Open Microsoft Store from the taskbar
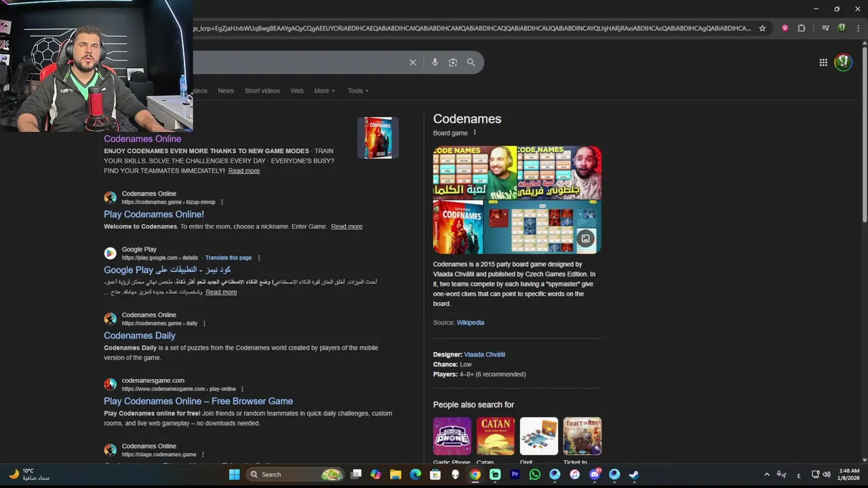Screen dimensions: 868x488 (x=435, y=474)
